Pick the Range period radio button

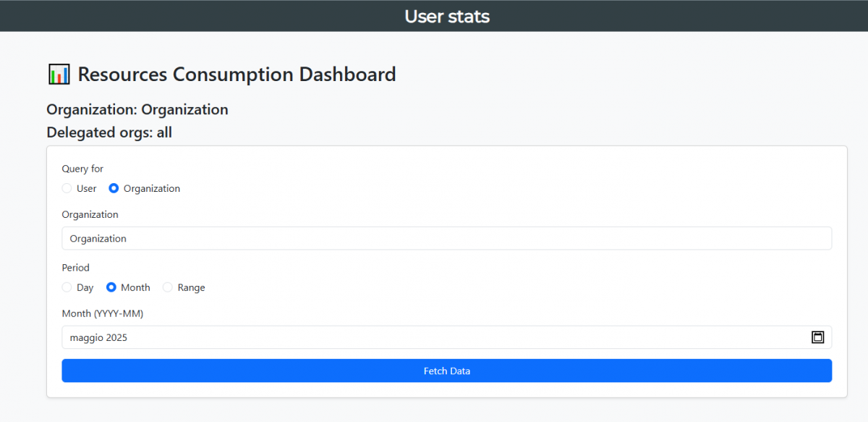(x=168, y=287)
